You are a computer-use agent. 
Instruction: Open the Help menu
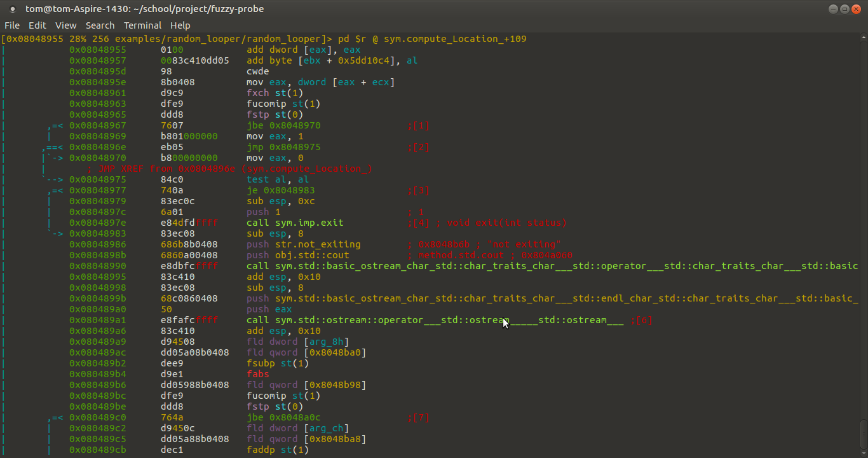coord(180,25)
